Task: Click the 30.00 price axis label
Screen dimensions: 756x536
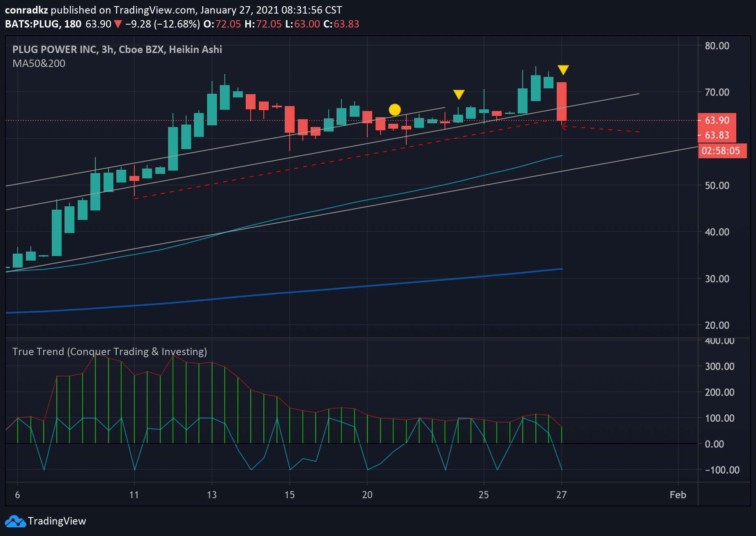Action: tap(717, 279)
